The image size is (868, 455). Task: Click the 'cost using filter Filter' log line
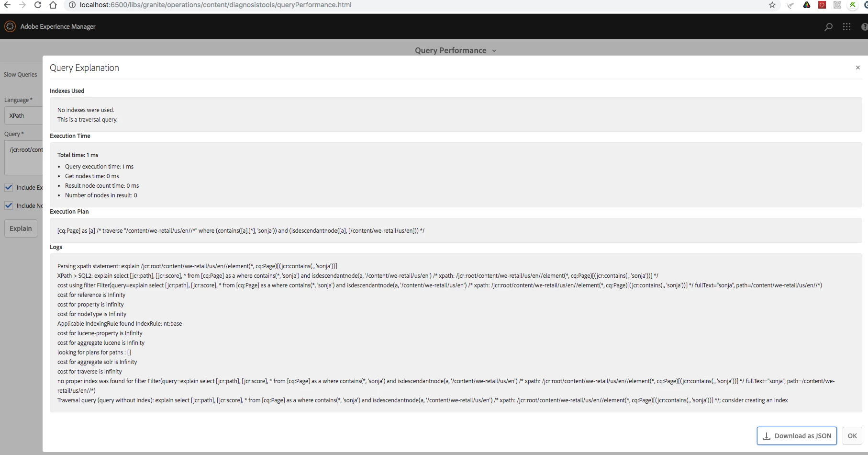(x=440, y=285)
